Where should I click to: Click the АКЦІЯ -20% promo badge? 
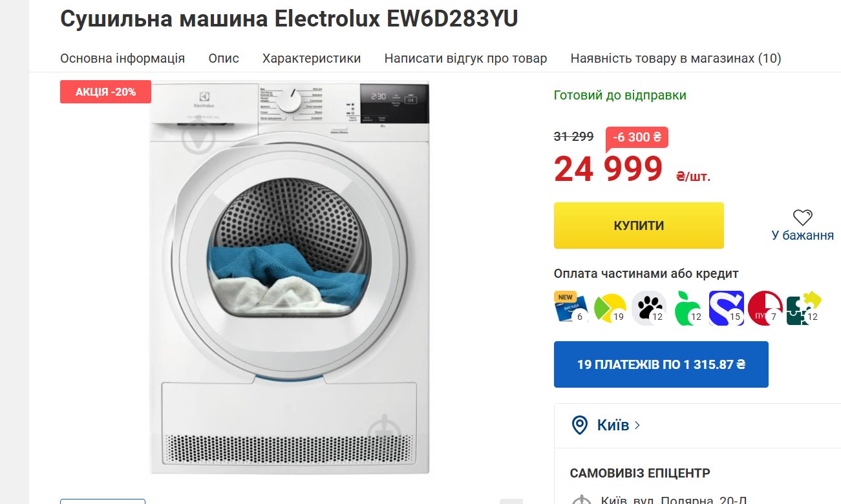click(105, 92)
